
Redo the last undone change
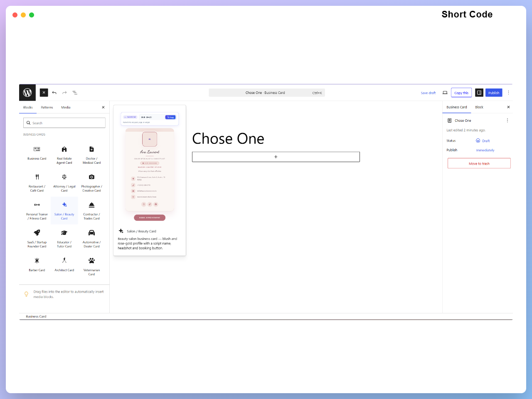click(64, 93)
